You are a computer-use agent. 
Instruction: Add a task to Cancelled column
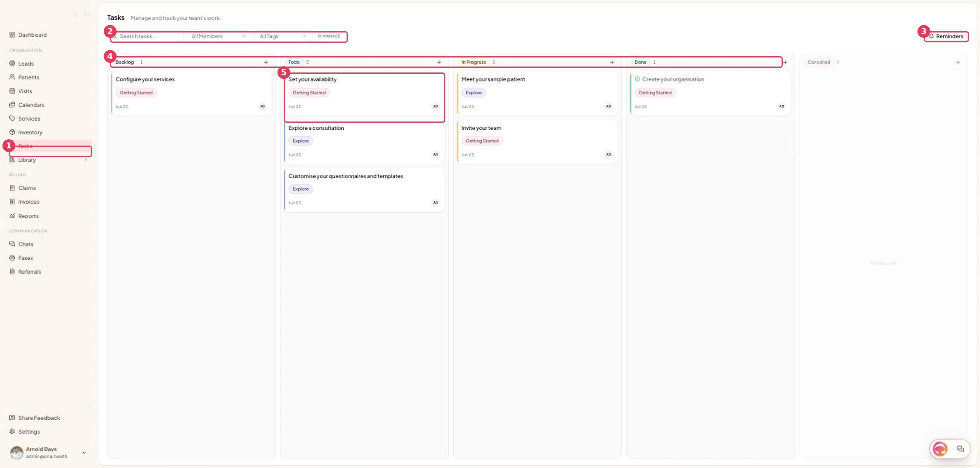pos(958,62)
